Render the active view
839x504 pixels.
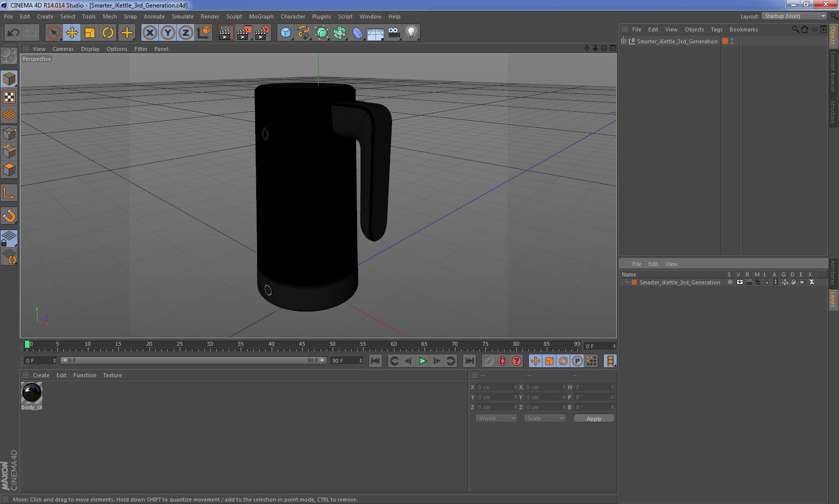[x=226, y=33]
